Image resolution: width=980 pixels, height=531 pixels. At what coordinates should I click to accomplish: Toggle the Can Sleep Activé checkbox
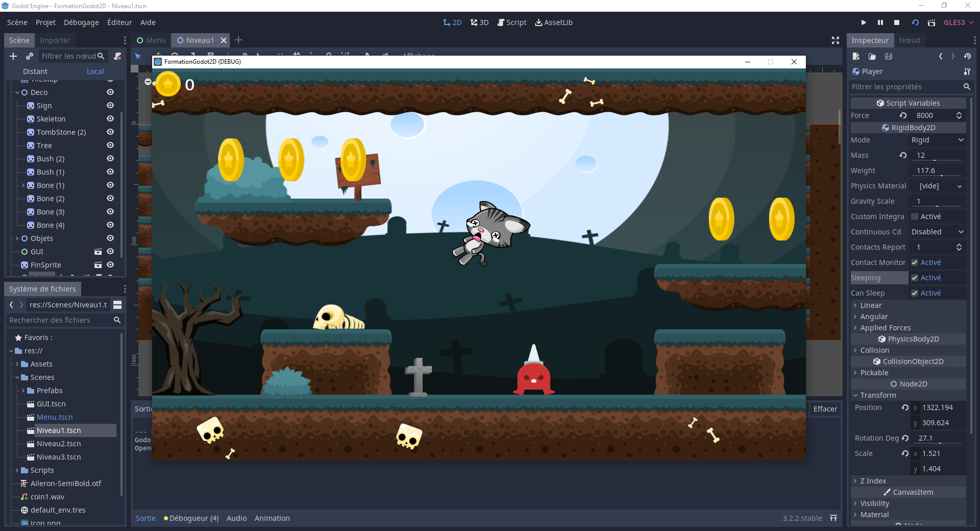915,293
